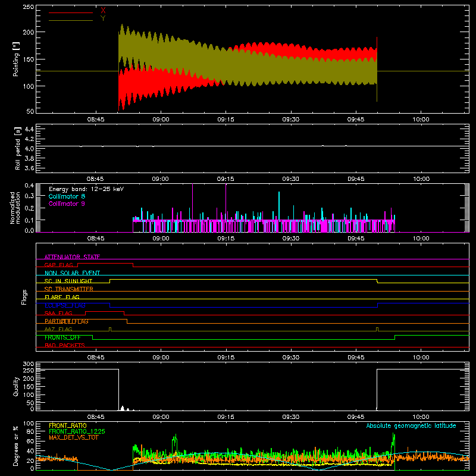The height and width of the screenshot is (476, 476).
Task: Click the 3.6 value on the Roll period axis
Action: 29,168
